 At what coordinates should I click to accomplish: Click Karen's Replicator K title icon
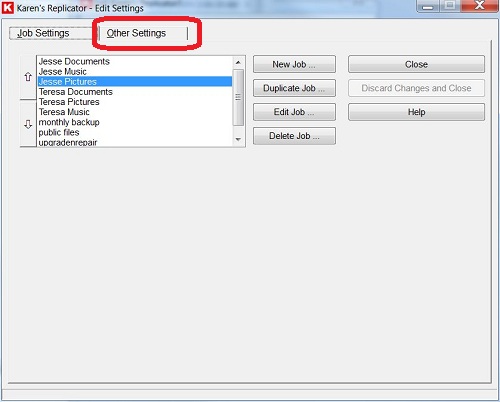[8, 8]
